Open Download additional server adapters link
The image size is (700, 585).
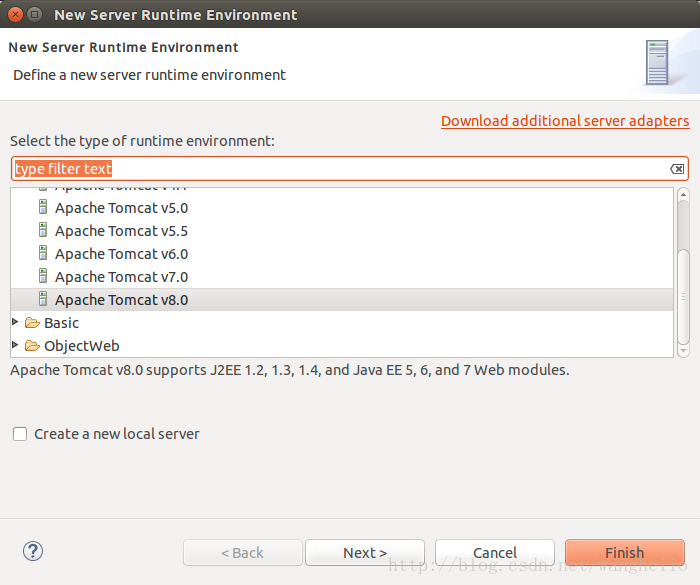click(x=565, y=121)
